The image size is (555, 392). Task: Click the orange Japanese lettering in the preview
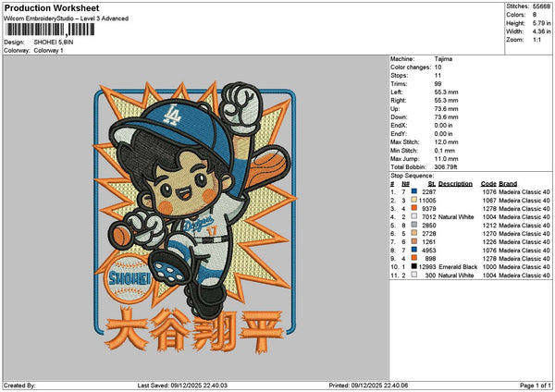coord(194,330)
